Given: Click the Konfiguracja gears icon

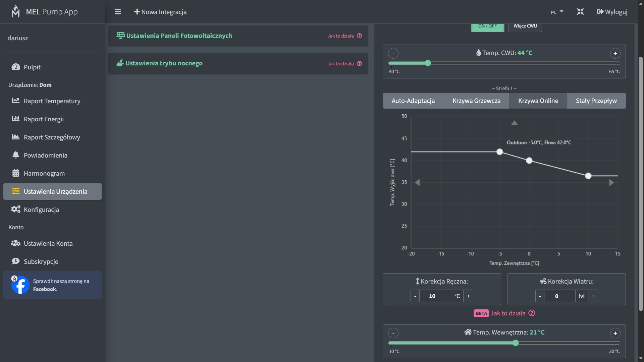Looking at the screenshot, I should 16,209.
